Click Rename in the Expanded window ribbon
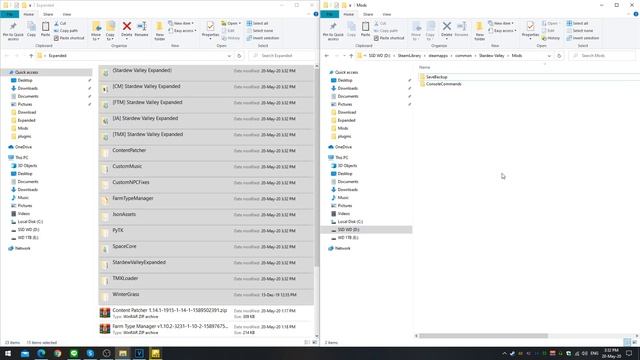 point(141,29)
